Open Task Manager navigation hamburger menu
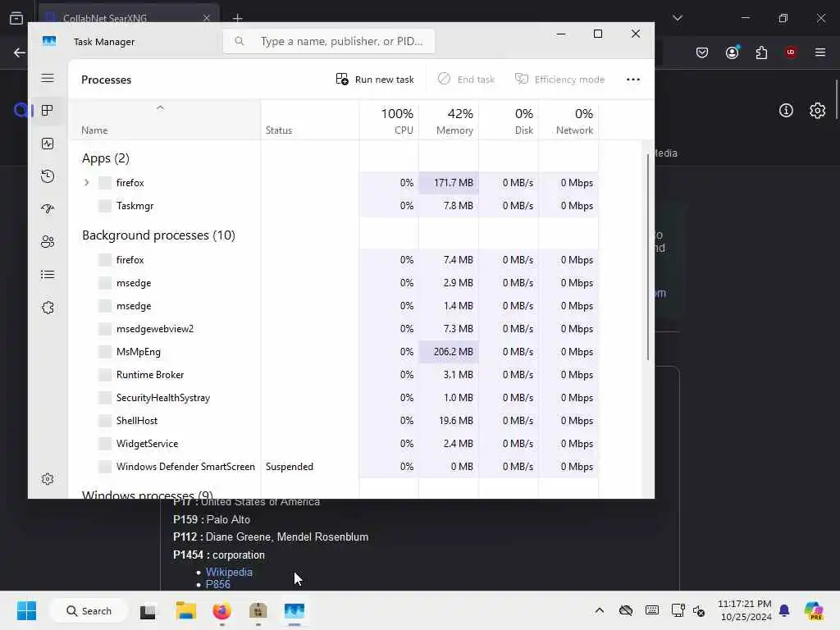 [48, 78]
